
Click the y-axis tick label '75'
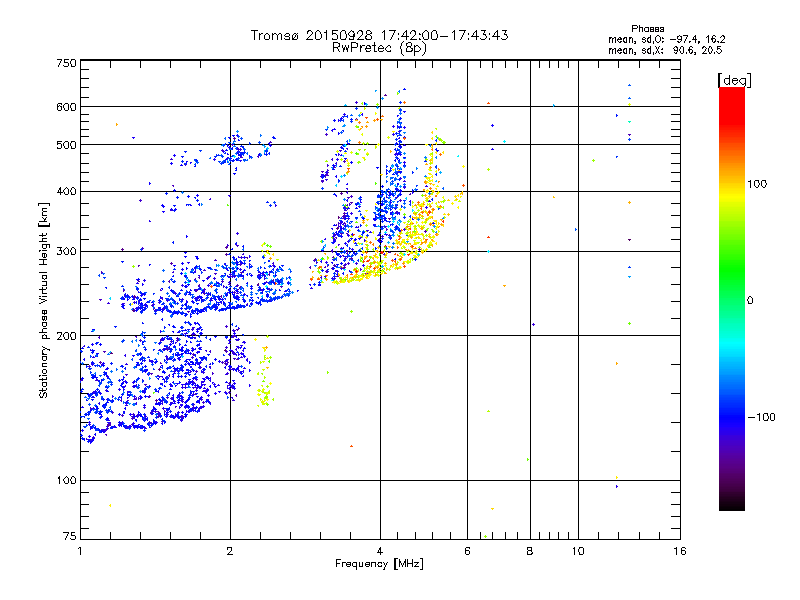(70, 536)
